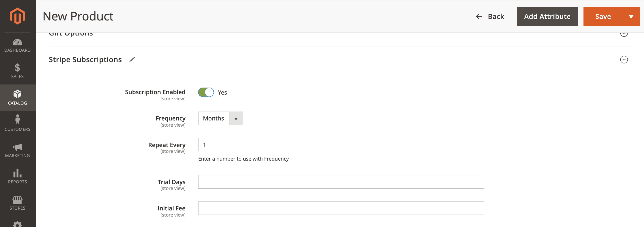644x227 pixels.
Task: Open the Frequency Months dropdown
Action: coord(220,118)
